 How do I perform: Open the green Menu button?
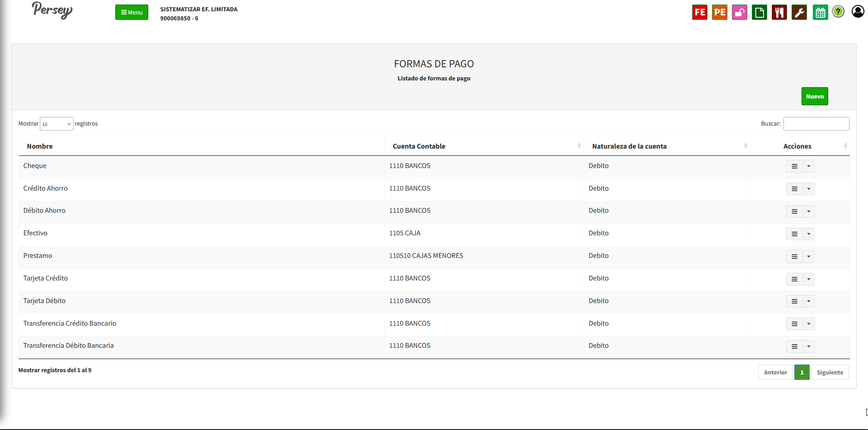(132, 12)
